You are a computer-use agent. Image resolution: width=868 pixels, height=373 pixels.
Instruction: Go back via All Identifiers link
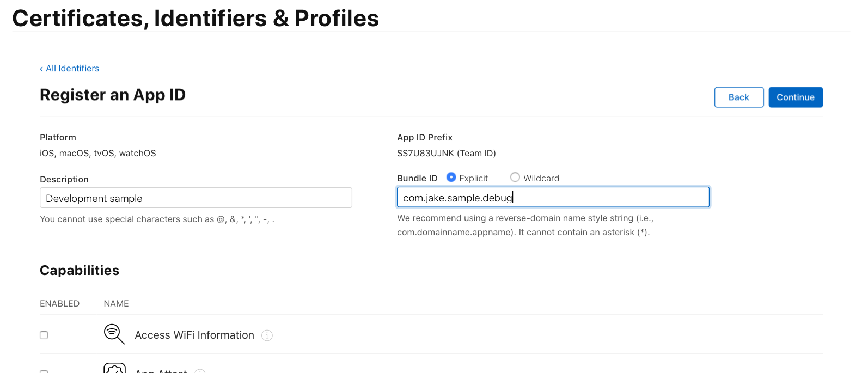click(x=72, y=69)
